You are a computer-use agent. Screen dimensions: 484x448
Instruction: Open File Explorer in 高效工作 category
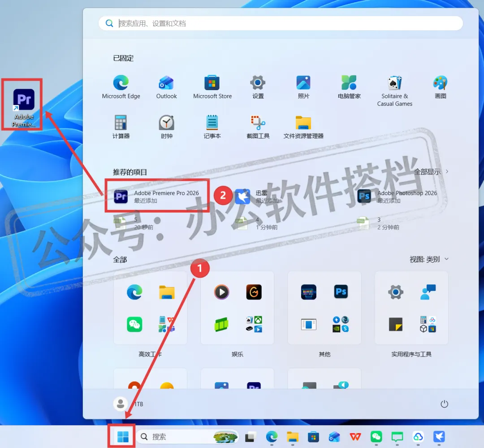[167, 292]
